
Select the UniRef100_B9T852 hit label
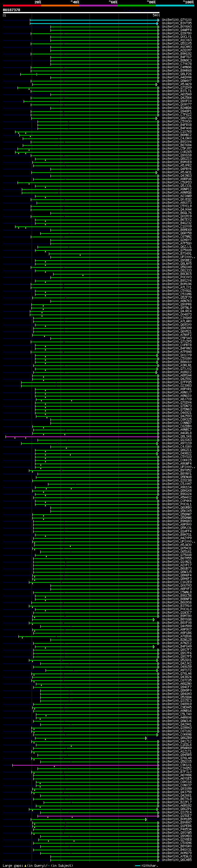pyautogui.click(x=177, y=470)
